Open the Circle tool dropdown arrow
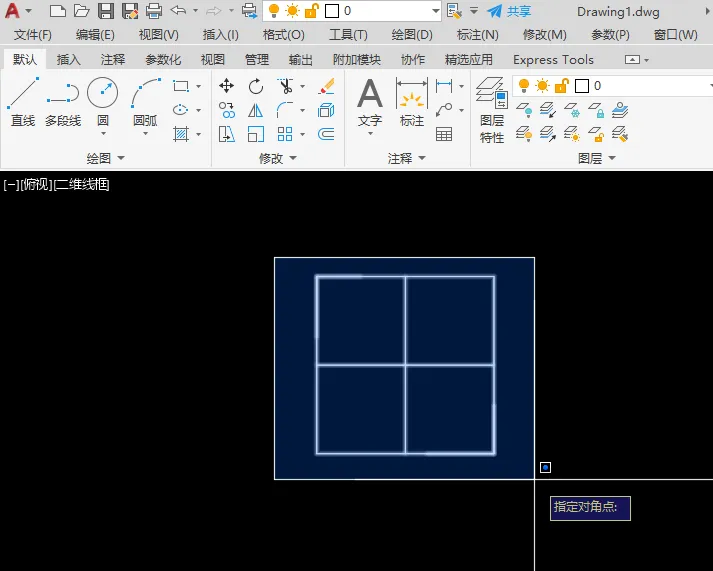This screenshot has width=713, height=571. click(x=103, y=134)
